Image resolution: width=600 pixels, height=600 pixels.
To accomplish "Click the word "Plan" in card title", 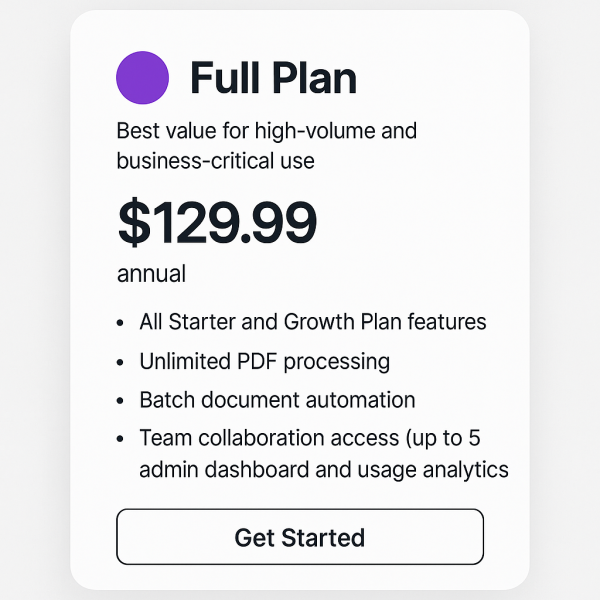I will click(x=313, y=78).
